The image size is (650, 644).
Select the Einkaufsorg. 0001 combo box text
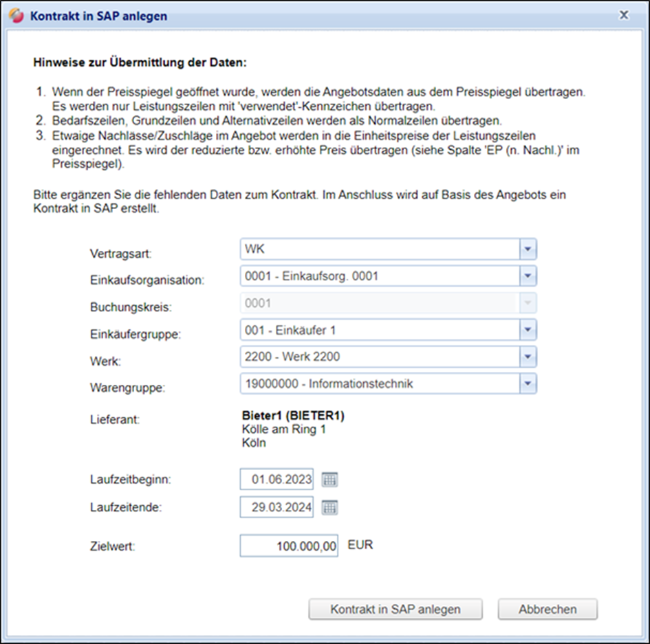(x=378, y=276)
